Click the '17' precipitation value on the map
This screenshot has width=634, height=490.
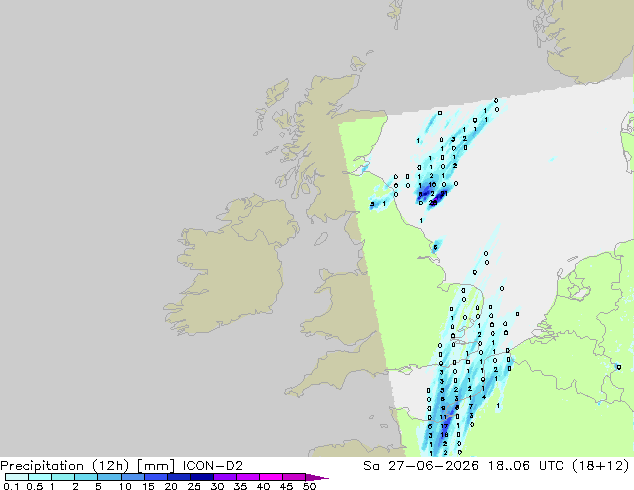click(x=444, y=426)
